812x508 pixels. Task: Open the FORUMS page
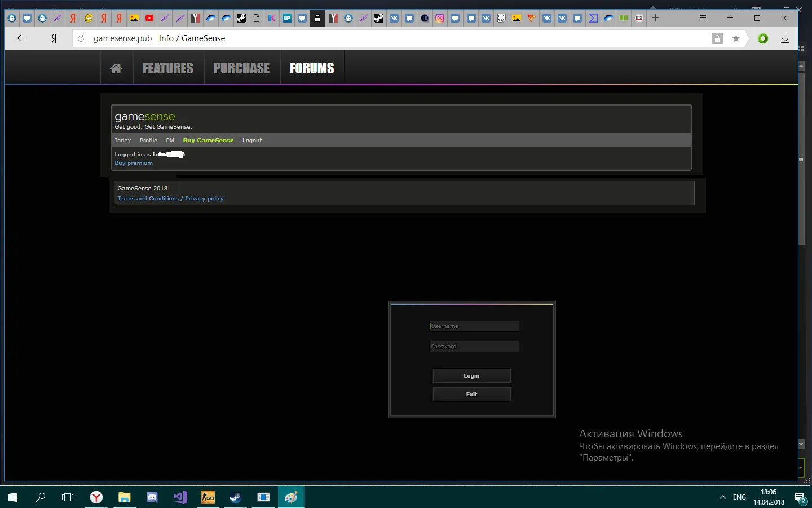coord(312,68)
